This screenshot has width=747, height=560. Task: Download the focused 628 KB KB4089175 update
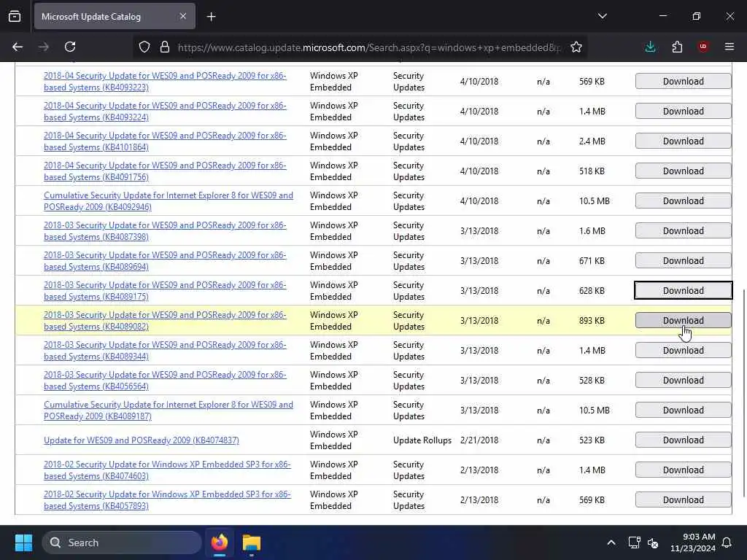pos(683,290)
